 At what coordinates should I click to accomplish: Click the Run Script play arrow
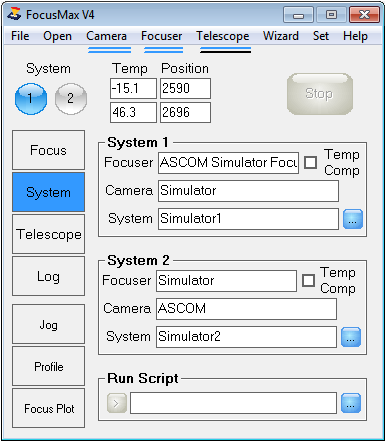click(x=117, y=403)
